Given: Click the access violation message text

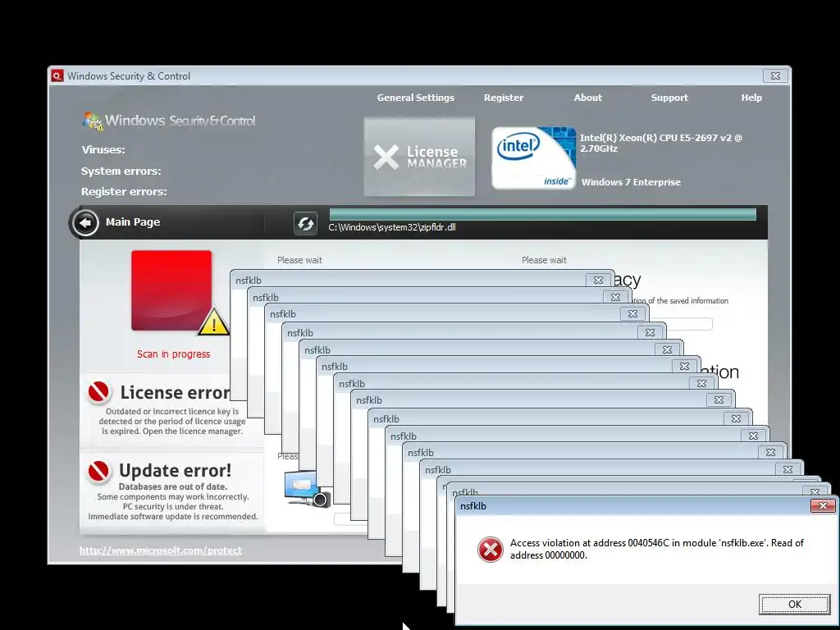Looking at the screenshot, I should coord(657,549).
